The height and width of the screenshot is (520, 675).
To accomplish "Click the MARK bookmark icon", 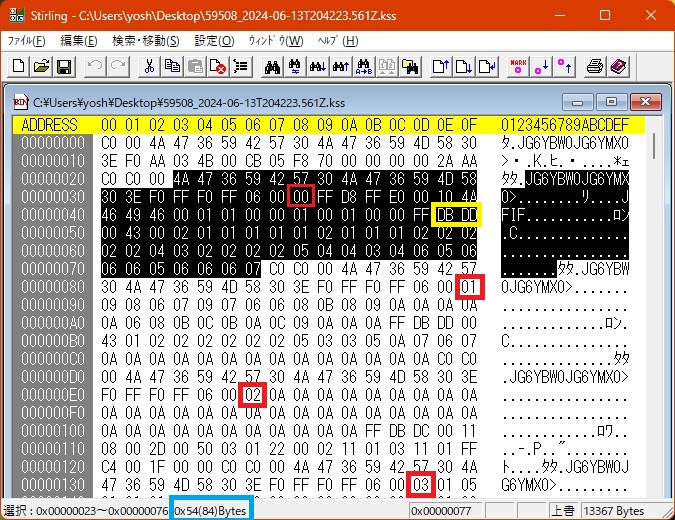I will click(x=518, y=66).
